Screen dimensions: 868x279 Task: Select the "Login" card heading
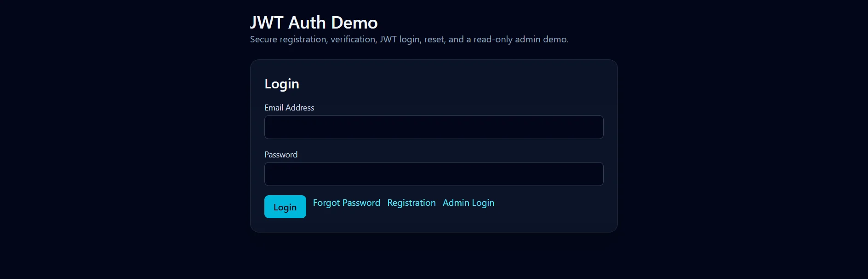(282, 84)
